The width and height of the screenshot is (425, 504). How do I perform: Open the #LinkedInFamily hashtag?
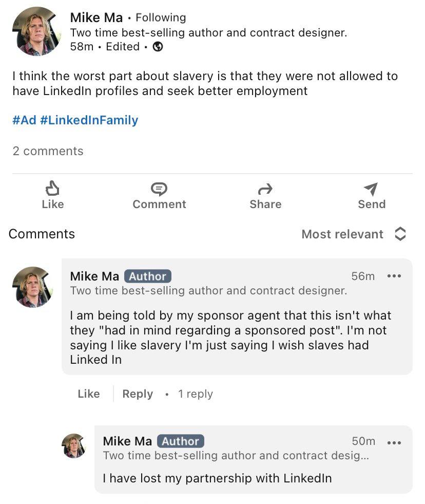click(89, 120)
